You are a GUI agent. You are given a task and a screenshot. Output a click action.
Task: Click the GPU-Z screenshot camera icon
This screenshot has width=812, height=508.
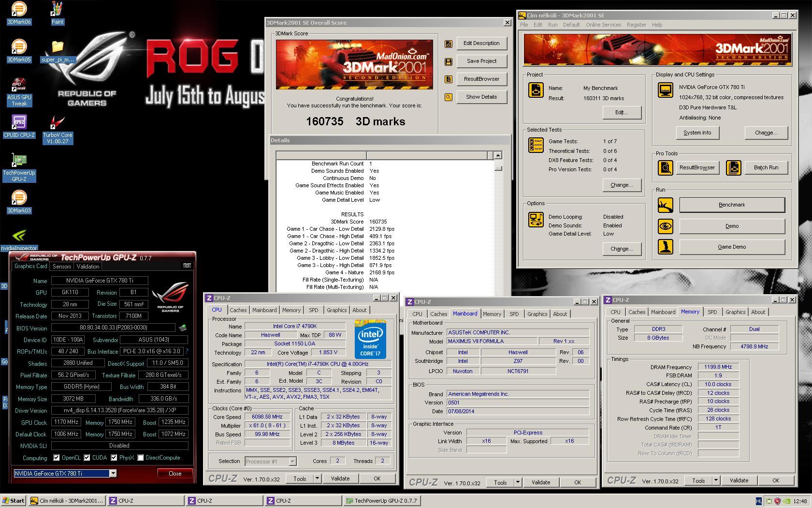pyautogui.click(x=187, y=265)
